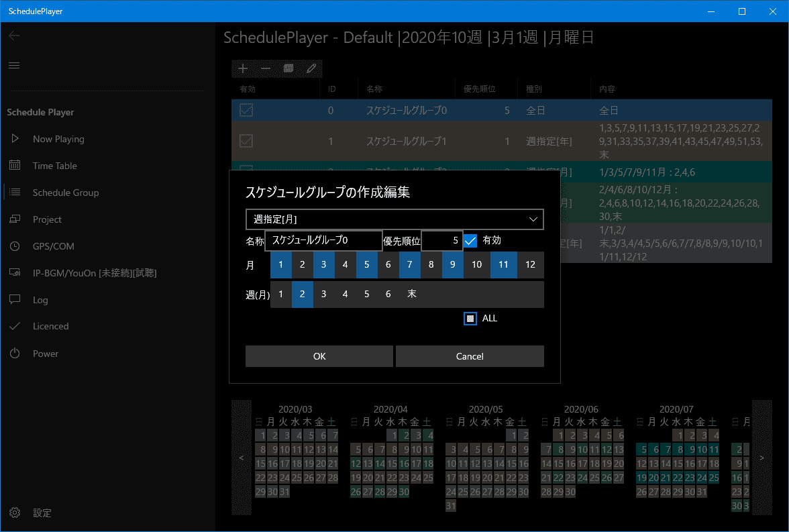Click the Licenced checkmark icon
Screen dimensions: 789x532
(15, 326)
